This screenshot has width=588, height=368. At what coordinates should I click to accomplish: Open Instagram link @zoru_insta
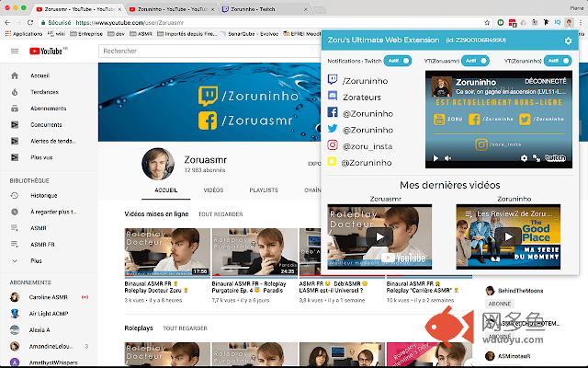pyautogui.click(x=367, y=146)
